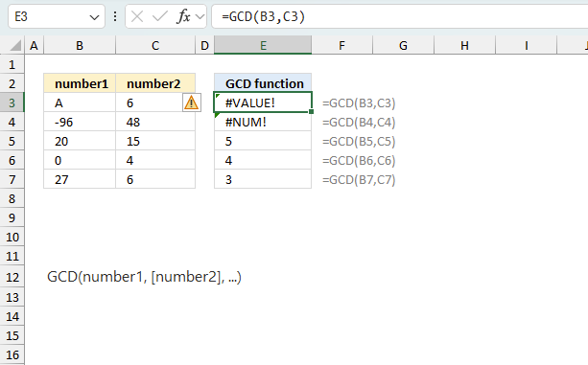Select row 2 header
The image size is (588, 365).
click(x=12, y=83)
